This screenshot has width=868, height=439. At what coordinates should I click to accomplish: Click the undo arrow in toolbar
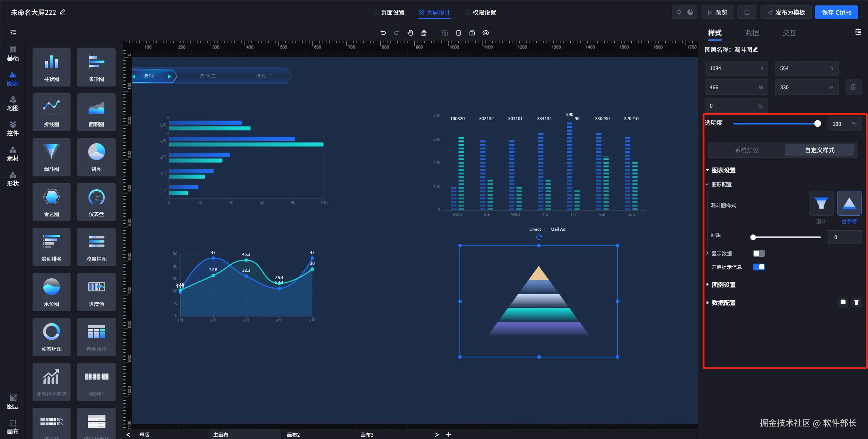click(383, 33)
